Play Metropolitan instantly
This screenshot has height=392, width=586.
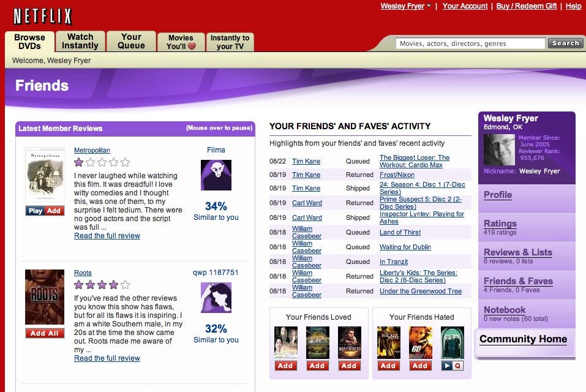35,211
